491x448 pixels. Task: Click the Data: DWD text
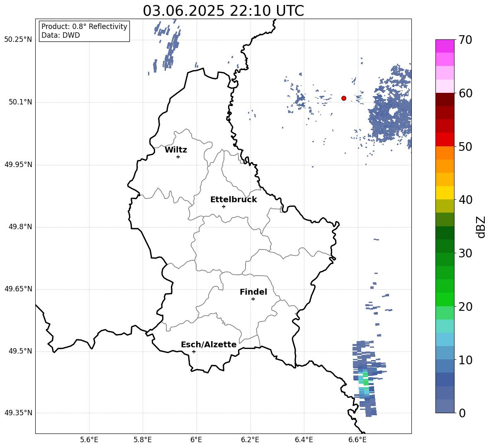pos(61,35)
